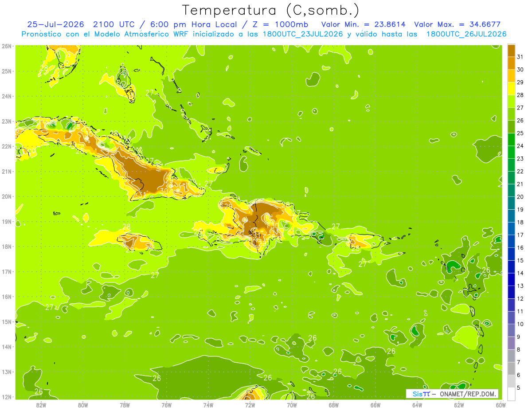Screen dimensions: 532x411
Task: Click color scale tick label "31"
Action: (520, 57)
